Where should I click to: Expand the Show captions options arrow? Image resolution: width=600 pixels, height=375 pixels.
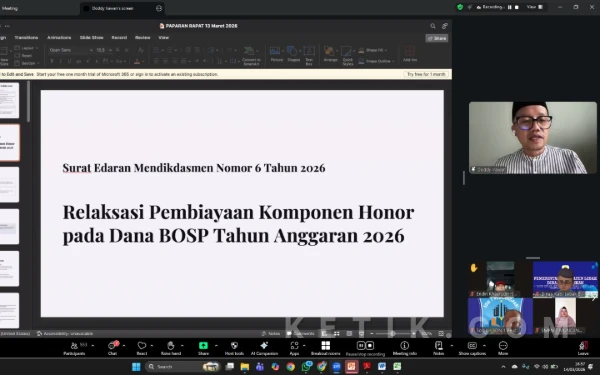484,346
